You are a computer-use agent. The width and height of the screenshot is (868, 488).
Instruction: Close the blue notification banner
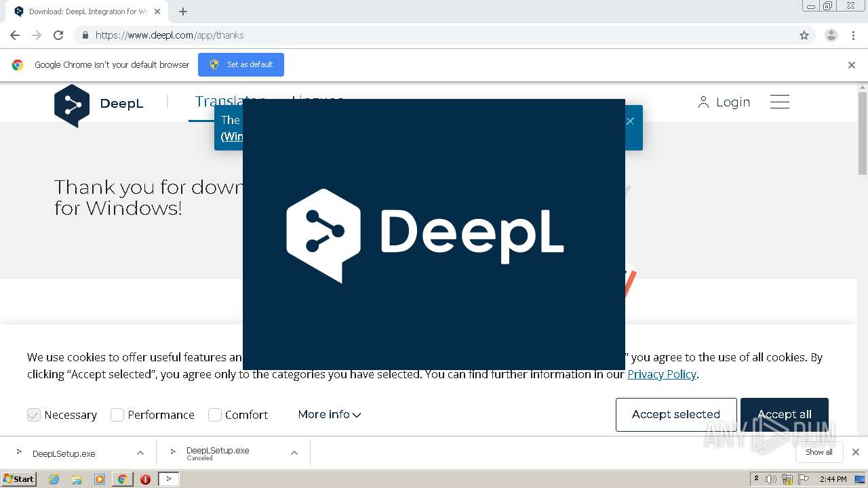(630, 121)
